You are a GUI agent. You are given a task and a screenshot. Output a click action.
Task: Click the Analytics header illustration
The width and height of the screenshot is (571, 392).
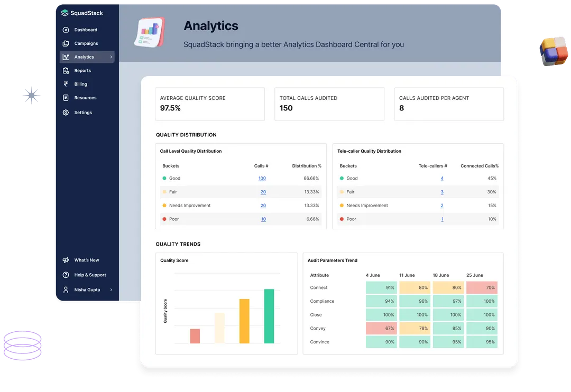tap(150, 32)
